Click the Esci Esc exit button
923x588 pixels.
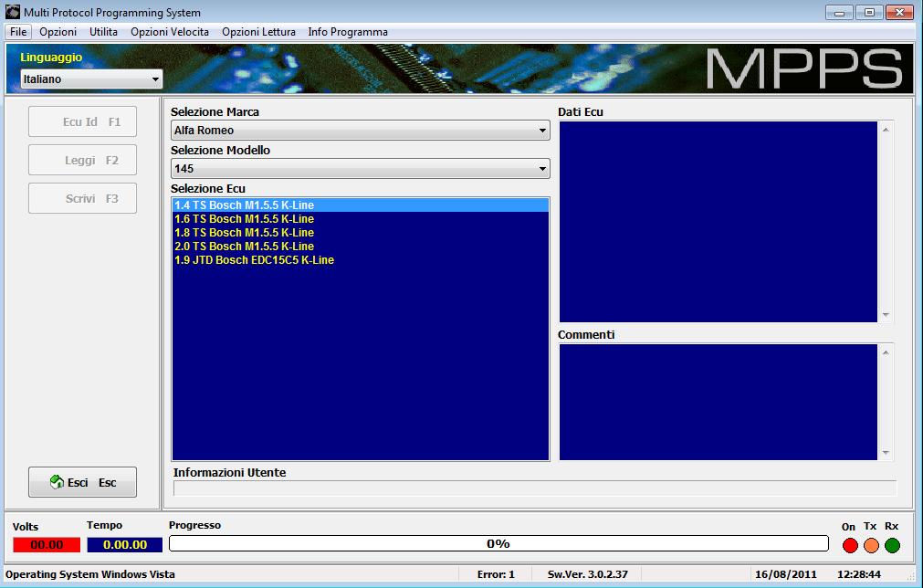(x=82, y=482)
